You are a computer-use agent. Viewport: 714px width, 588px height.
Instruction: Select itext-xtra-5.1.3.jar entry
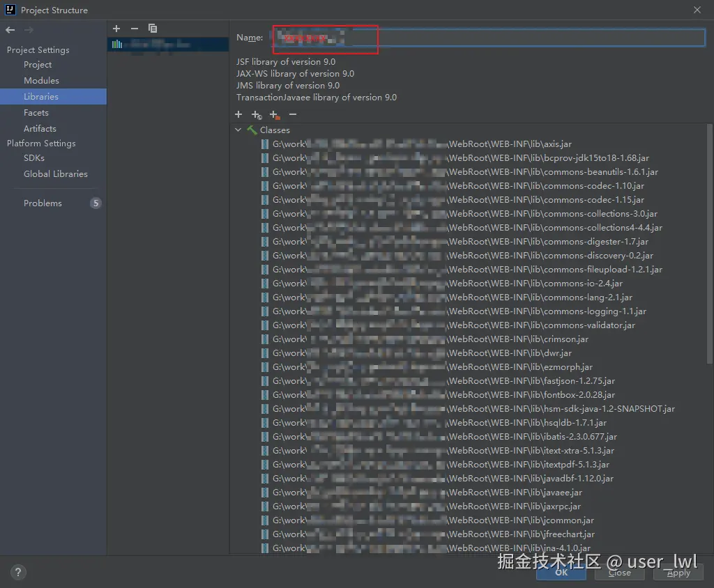click(x=438, y=451)
